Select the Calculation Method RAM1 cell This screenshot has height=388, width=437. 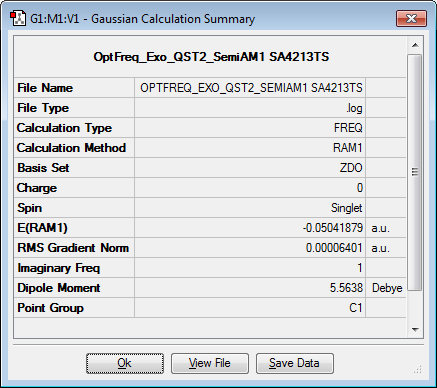pos(250,148)
